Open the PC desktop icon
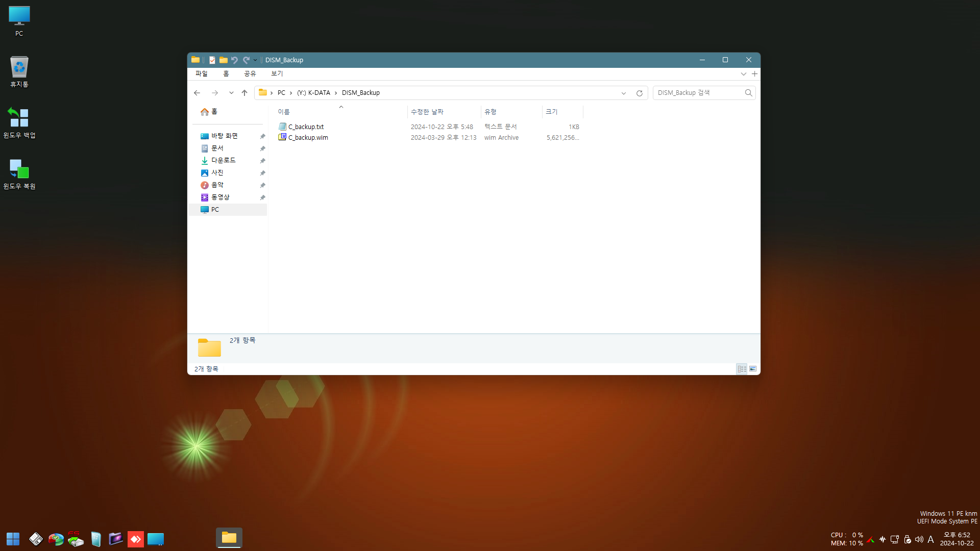Image resolution: width=980 pixels, height=551 pixels. [19, 21]
